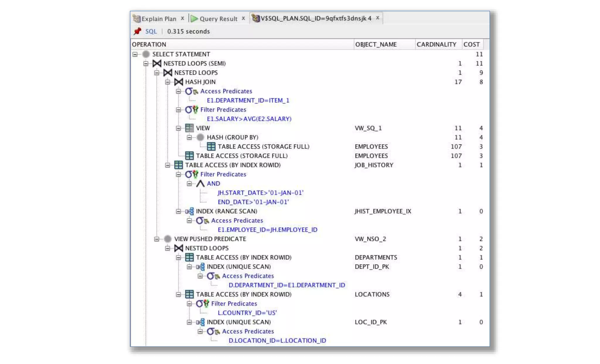The width and height of the screenshot is (600, 364).
Task: Click the VIEW VW_SQ_1 table icon
Action: (189, 128)
